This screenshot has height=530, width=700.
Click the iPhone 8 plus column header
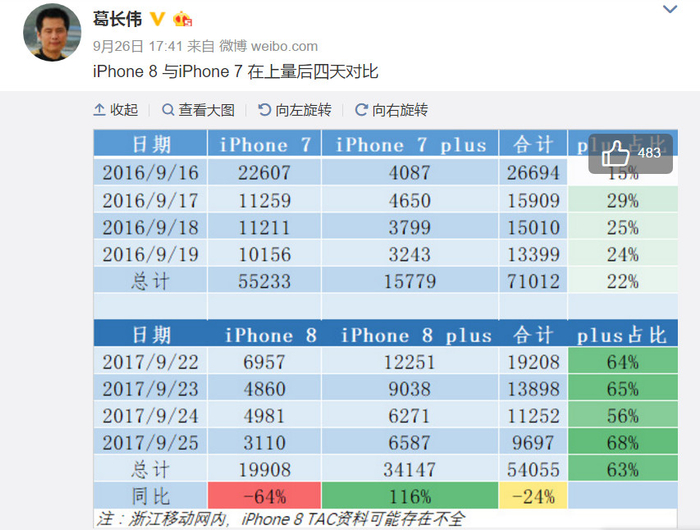point(410,334)
